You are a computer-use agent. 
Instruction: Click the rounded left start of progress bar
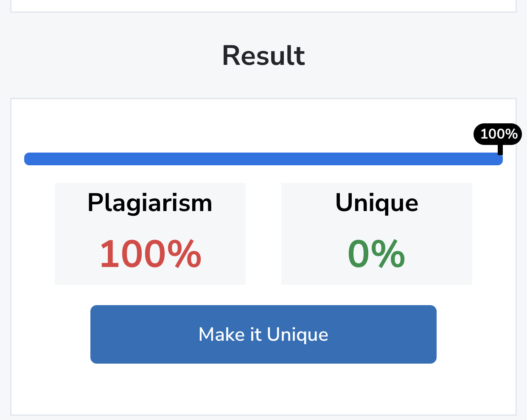click(x=28, y=159)
